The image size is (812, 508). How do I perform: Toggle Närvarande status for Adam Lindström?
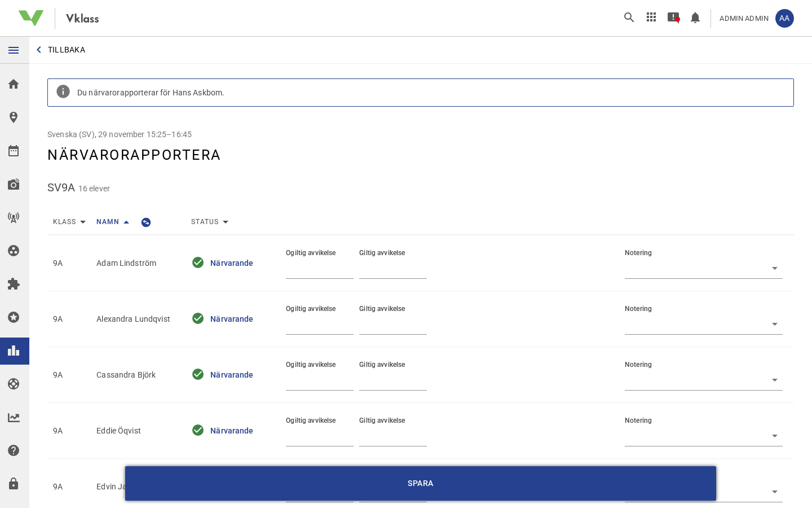pos(223,263)
